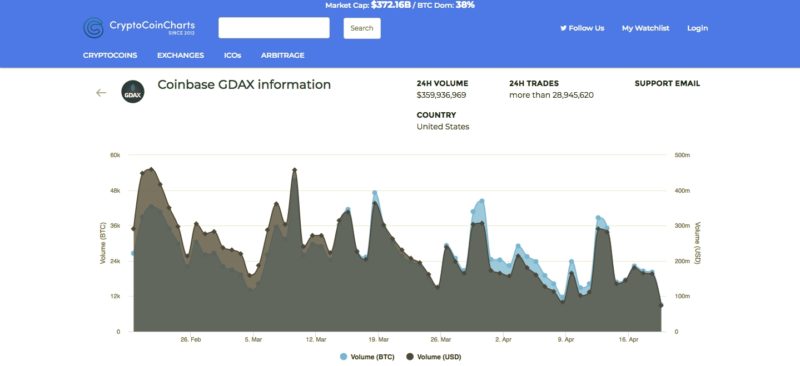Viewport: 800px width, 366px height.
Task: Open My Watchlist
Action: (x=645, y=28)
